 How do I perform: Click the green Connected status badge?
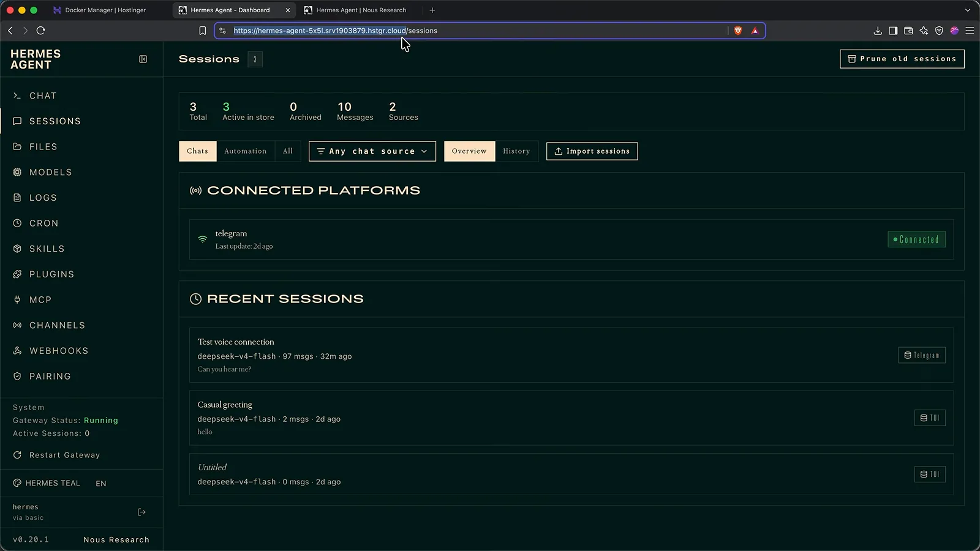pyautogui.click(x=916, y=239)
